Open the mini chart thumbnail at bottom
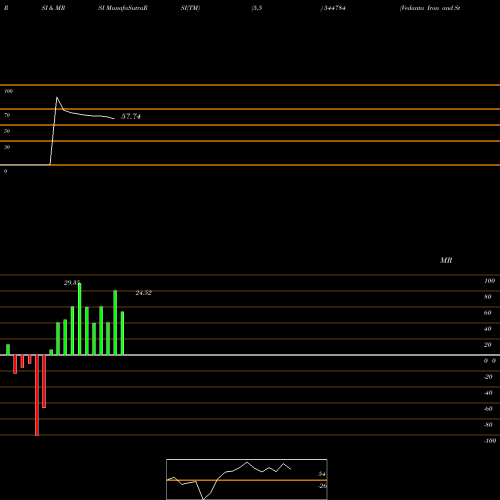This screenshot has width=500, height=500. pyautogui.click(x=247, y=479)
